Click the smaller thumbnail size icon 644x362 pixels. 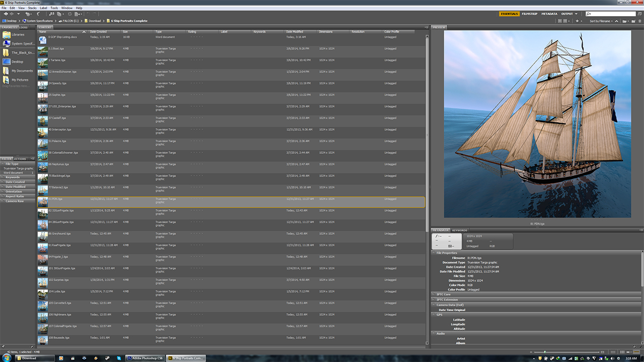[x=531, y=352]
